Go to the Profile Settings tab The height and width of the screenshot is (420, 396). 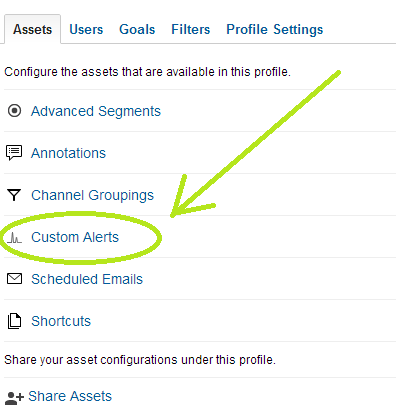coord(275,29)
